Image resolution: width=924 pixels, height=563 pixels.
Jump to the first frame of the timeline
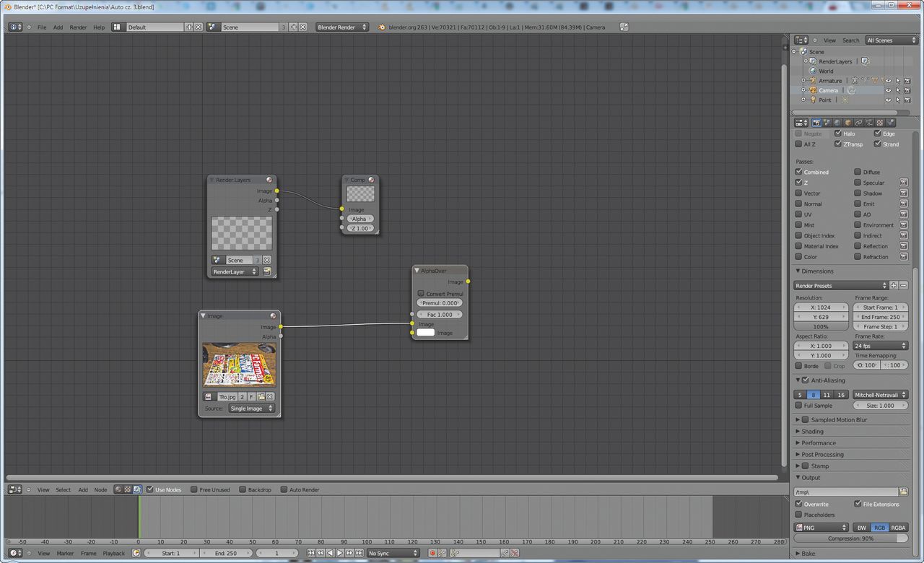[311, 553]
